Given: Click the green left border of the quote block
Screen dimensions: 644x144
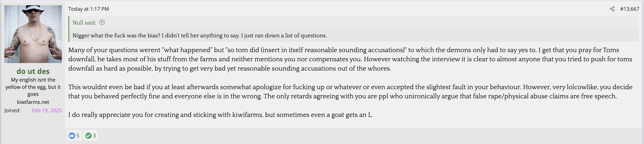Looking at the screenshot, I should click(69, 29).
